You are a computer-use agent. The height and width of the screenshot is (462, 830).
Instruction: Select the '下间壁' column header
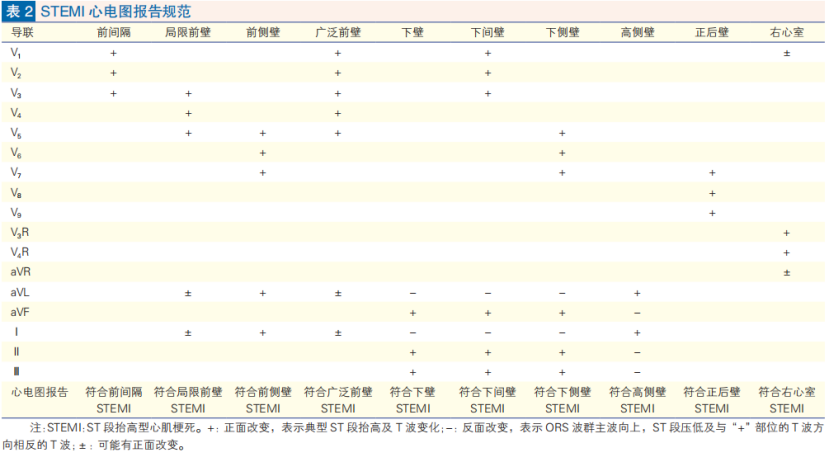487,32
